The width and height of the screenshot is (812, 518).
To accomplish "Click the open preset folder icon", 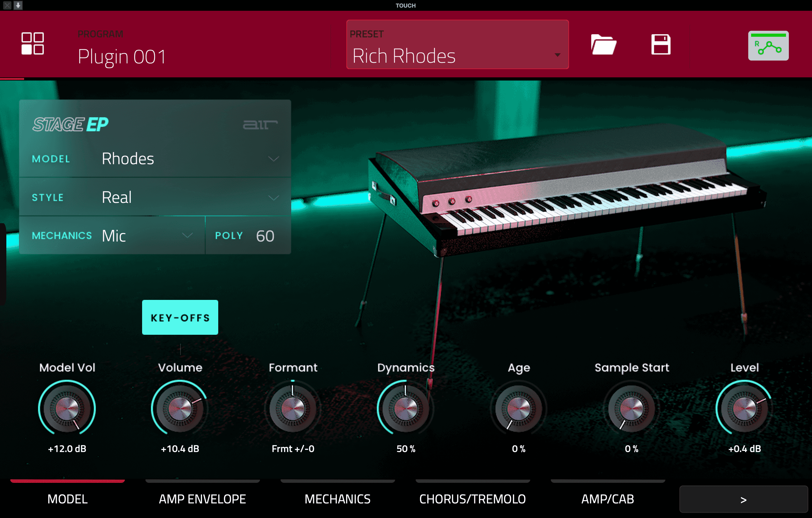I will tap(603, 44).
